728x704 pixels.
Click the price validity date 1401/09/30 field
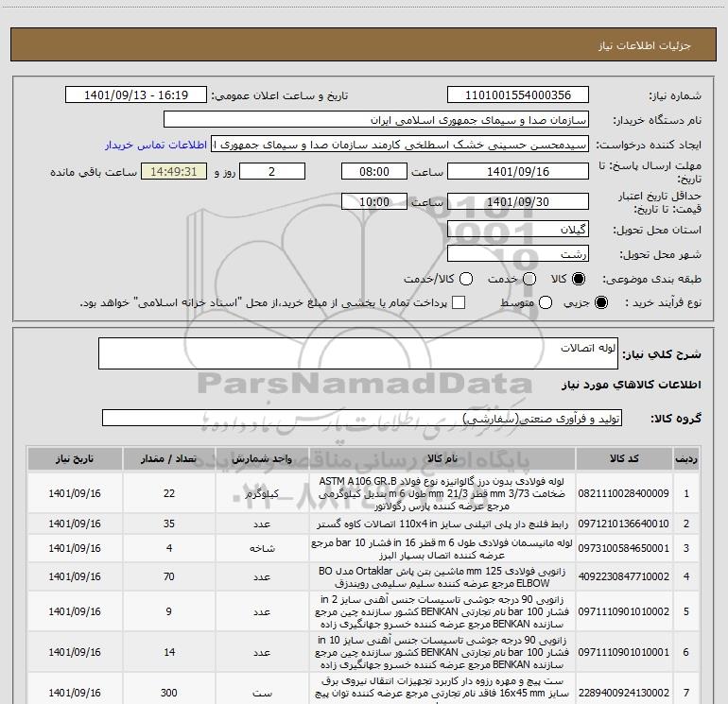[518, 202]
